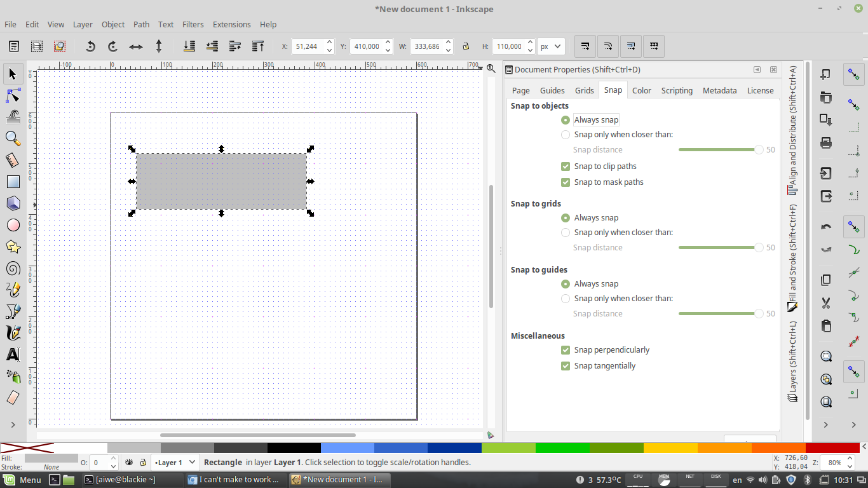Flip selection horizontally
Screen dimensions: 868x488
click(136, 46)
